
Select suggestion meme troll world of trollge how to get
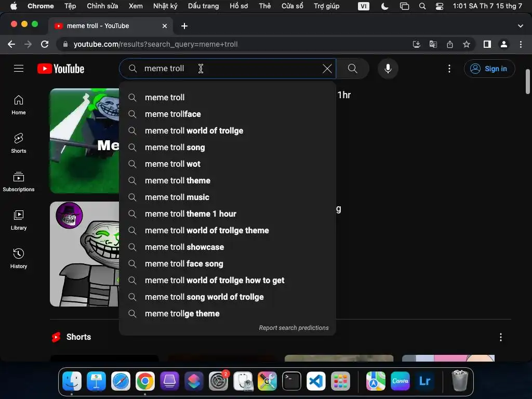click(228, 280)
